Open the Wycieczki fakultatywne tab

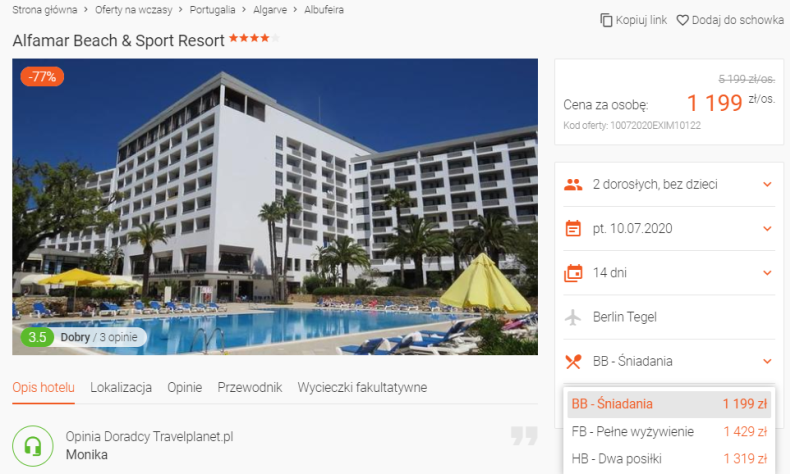pos(362,387)
